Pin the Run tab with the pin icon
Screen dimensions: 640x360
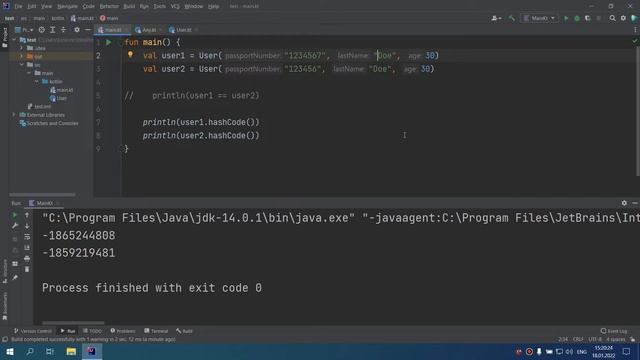pos(15,278)
